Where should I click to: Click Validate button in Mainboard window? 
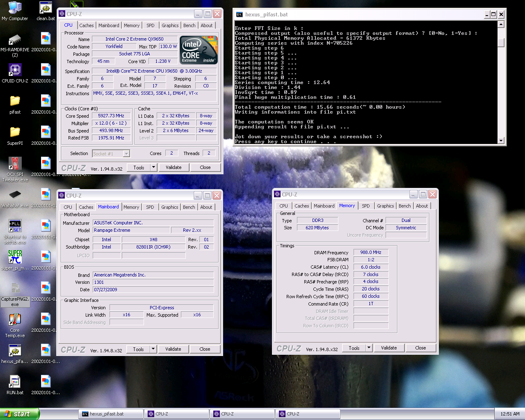click(173, 349)
